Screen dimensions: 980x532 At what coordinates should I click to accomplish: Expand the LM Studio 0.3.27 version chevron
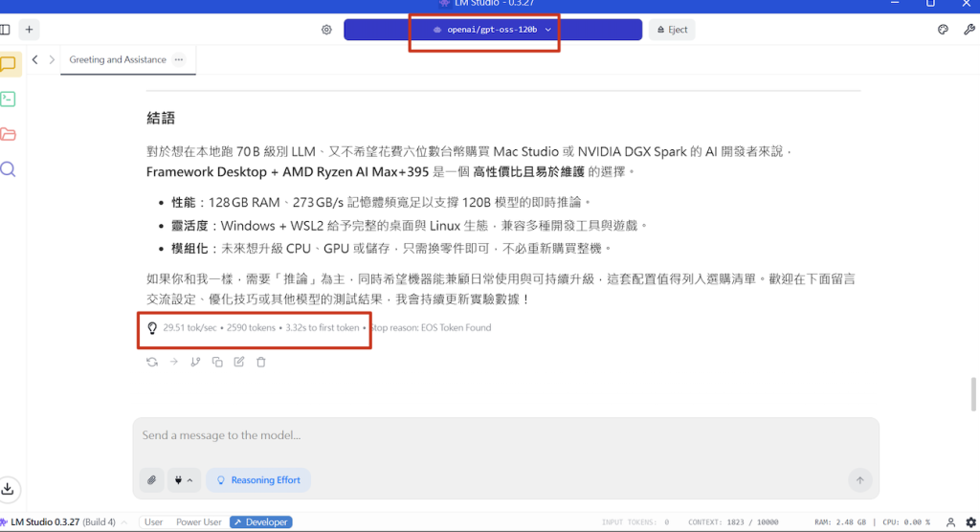tap(124, 522)
